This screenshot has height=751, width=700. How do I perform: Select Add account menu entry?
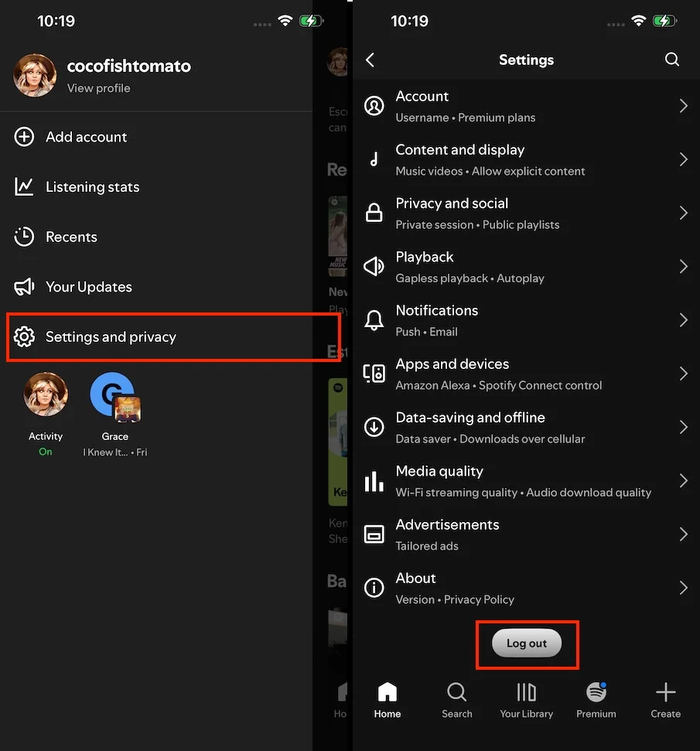156,137
